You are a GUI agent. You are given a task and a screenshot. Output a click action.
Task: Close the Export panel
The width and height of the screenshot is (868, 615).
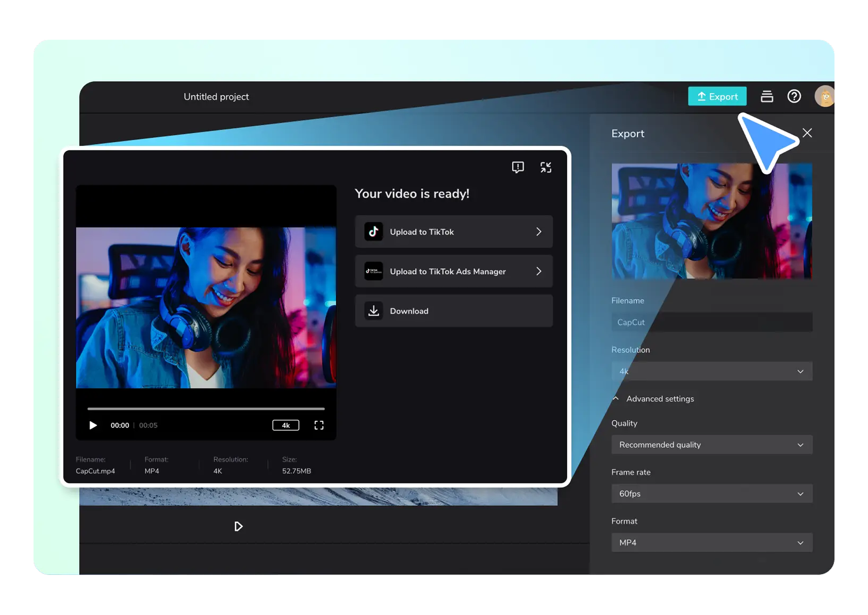tap(807, 133)
